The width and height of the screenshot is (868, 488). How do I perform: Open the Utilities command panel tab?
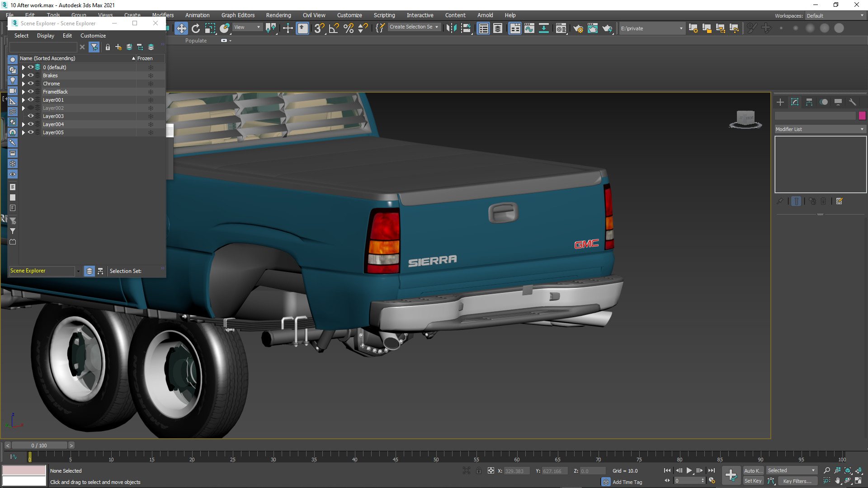click(x=853, y=102)
